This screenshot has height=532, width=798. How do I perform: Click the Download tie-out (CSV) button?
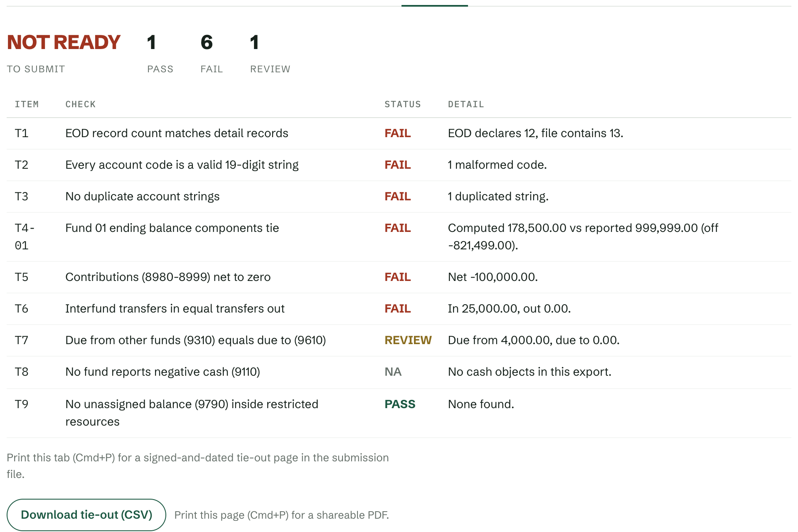coord(86,515)
